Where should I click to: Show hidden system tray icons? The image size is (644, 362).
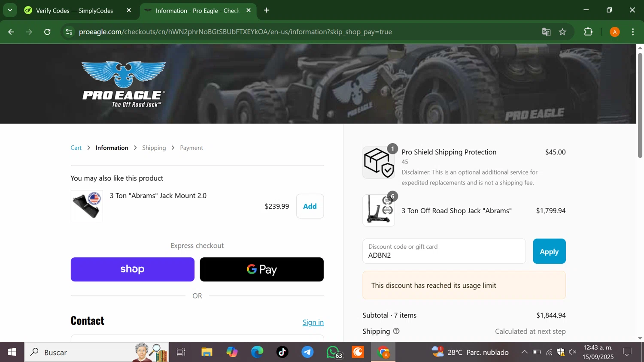click(x=524, y=352)
